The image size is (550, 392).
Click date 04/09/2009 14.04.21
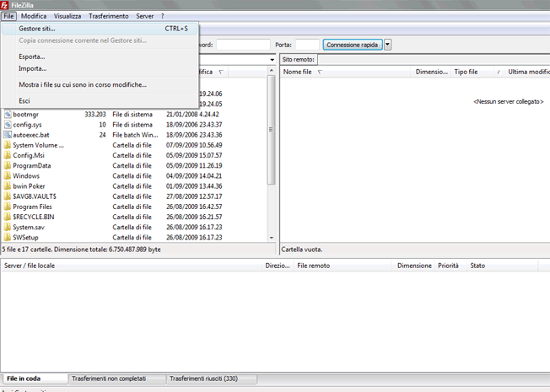[194, 176]
